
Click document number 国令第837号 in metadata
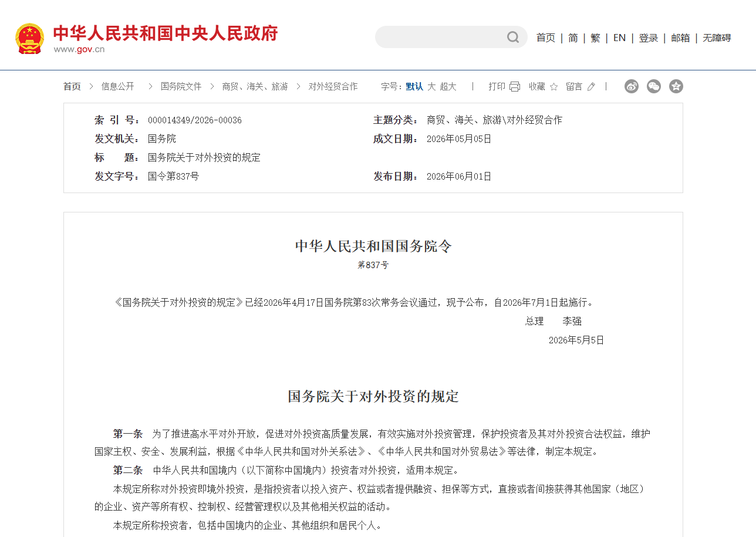[173, 177]
